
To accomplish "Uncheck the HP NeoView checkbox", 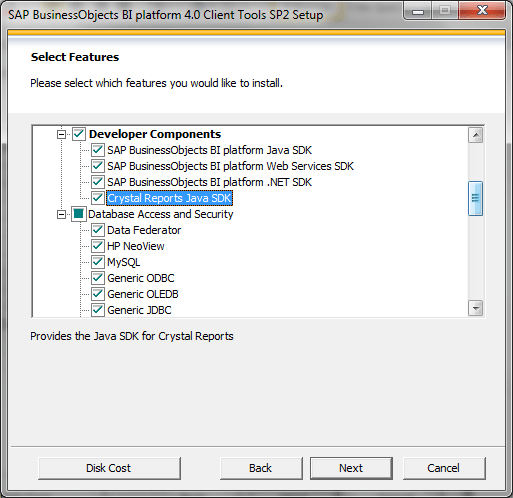I will point(98,246).
